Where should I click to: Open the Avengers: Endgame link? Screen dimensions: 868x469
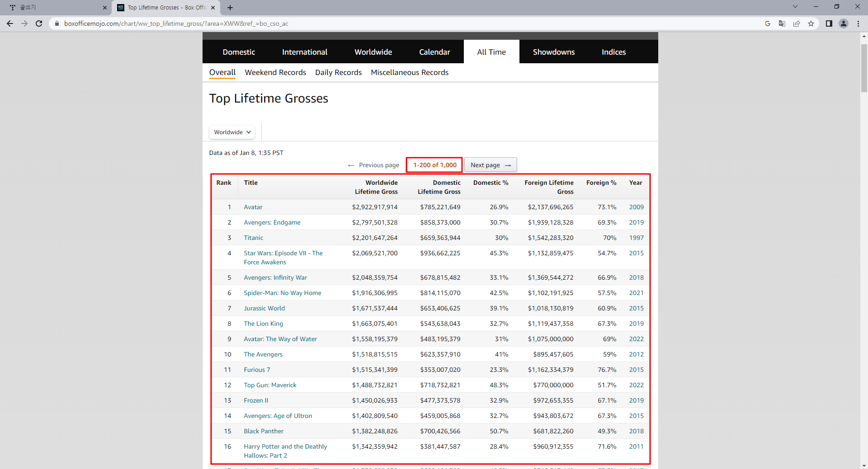272,222
